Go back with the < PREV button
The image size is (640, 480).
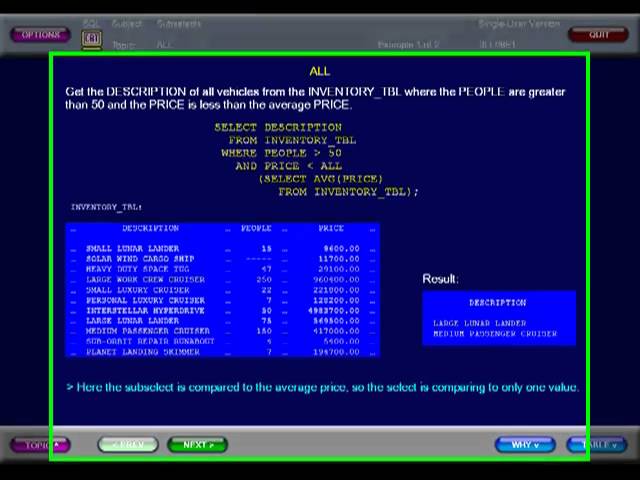(x=128, y=444)
